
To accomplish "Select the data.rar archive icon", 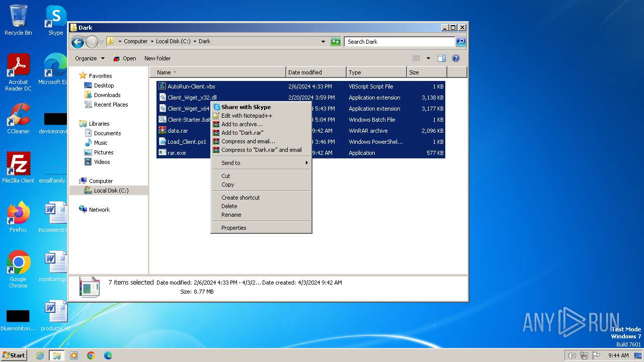I will [x=163, y=131].
